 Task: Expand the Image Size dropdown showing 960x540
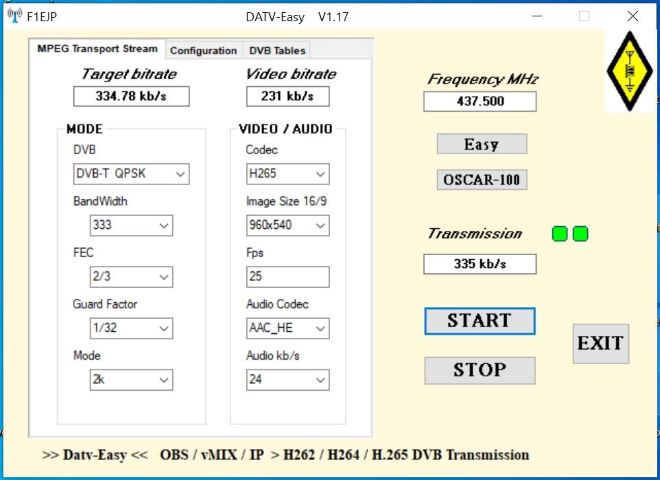(x=287, y=225)
